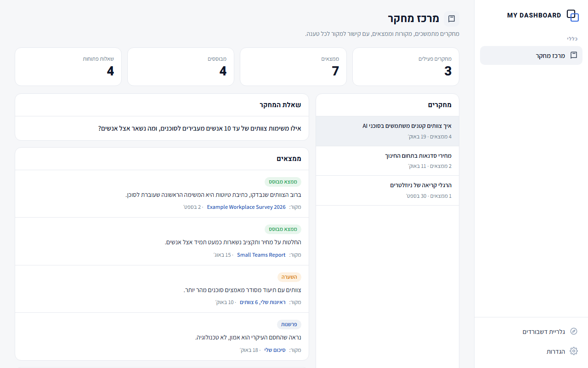
Task: Click the metadata line 4 ממצאים · 19 באוק׳
Action: 430,137
